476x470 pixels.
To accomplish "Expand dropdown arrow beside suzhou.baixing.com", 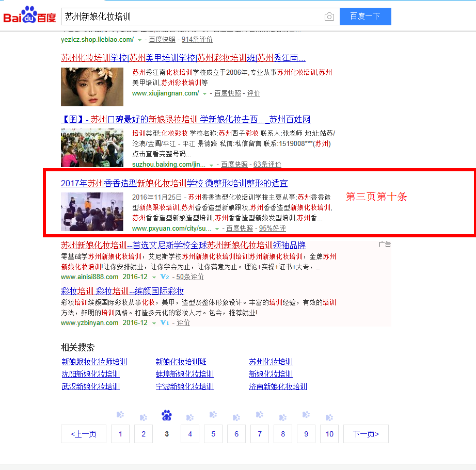I will point(212,165).
